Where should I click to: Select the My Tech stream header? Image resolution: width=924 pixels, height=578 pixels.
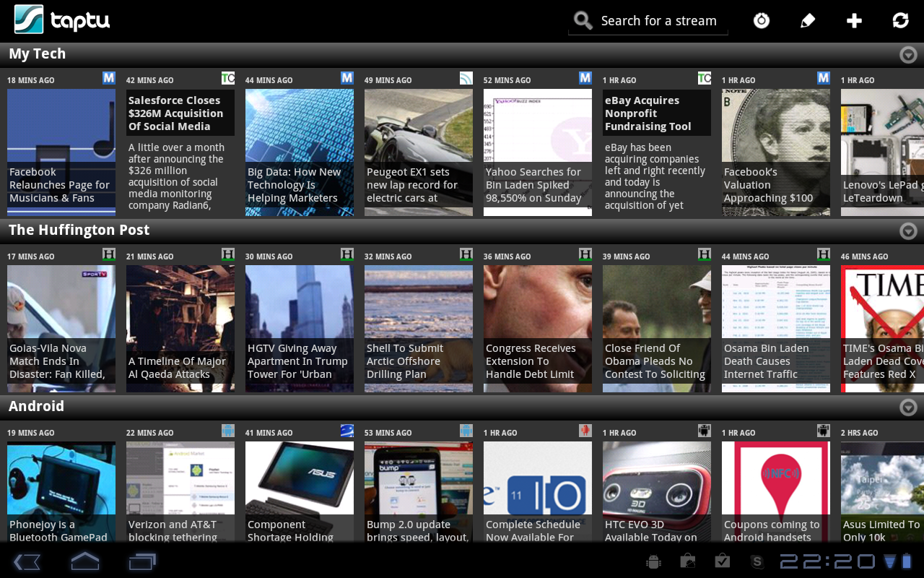tap(38, 54)
